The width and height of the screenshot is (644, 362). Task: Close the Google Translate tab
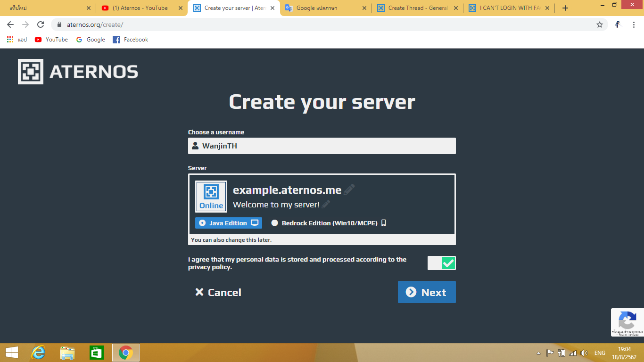364,8
